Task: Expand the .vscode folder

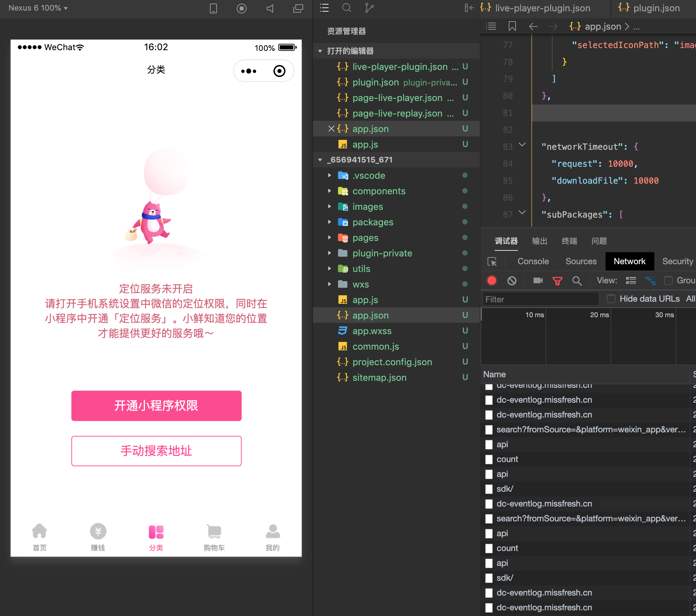Action: pos(329,176)
